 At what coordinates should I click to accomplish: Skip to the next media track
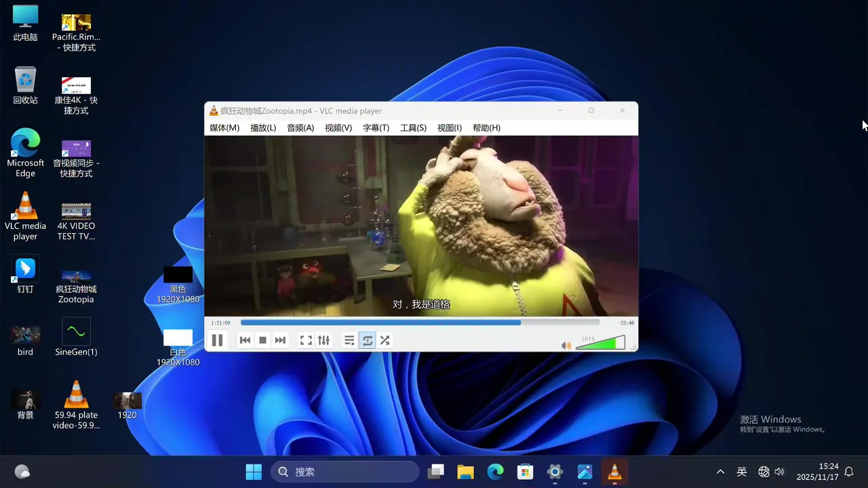click(280, 340)
